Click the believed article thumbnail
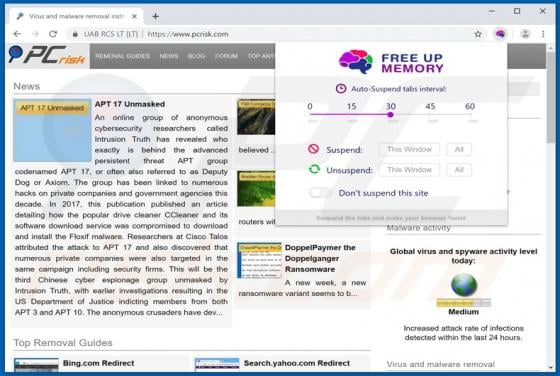The image size is (560, 376). [x=256, y=117]
